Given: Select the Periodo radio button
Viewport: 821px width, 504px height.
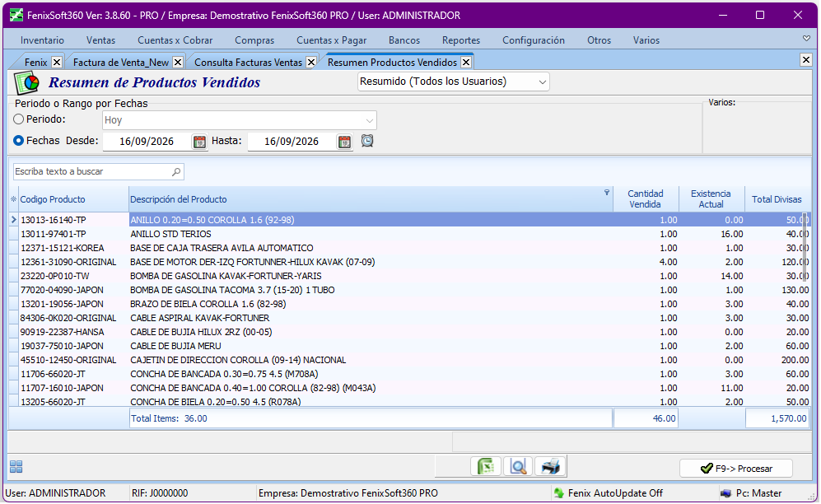Looking at the screenshot, I should (x=18, y=119).
